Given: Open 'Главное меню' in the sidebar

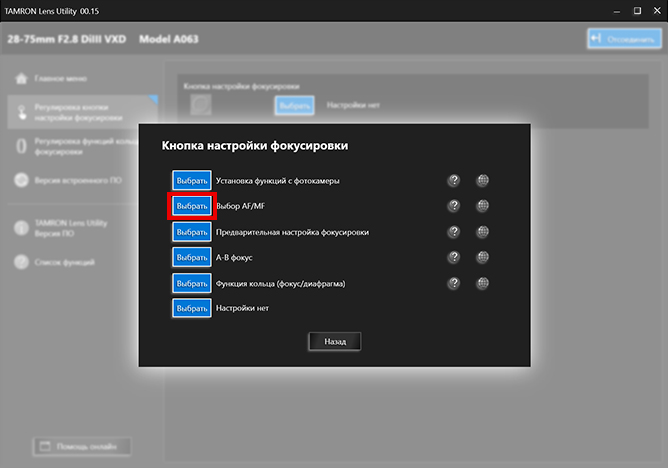Looking at the screenshot, I should click(x=62, y=78).
